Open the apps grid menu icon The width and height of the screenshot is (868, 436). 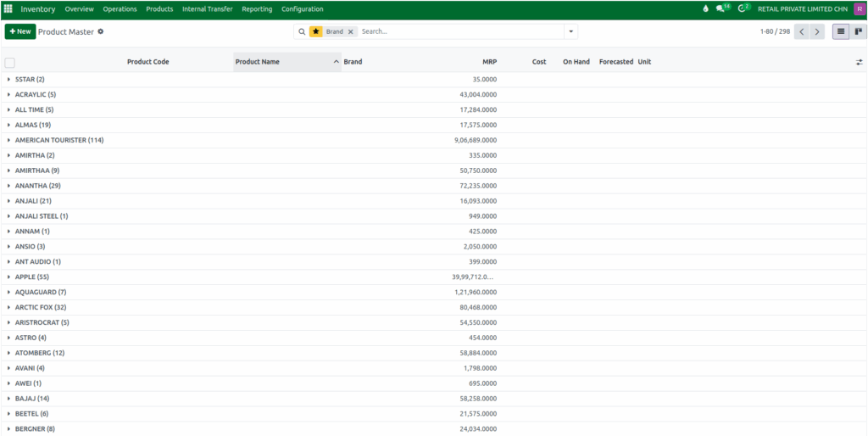coord(8,8)
